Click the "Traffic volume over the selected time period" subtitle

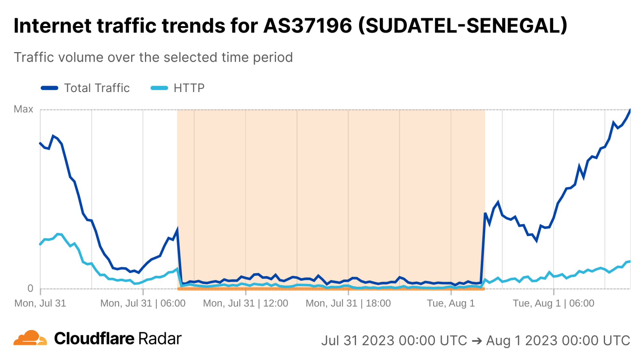[153, 58]
